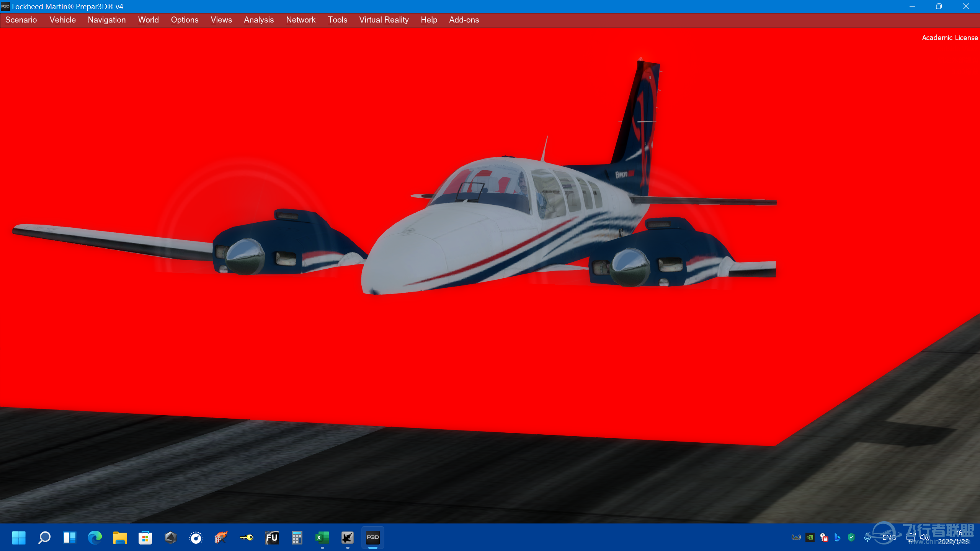The height and width of the screenshot is (551, 980).
Task: Expand the World menu
Action: click(148, 20)
